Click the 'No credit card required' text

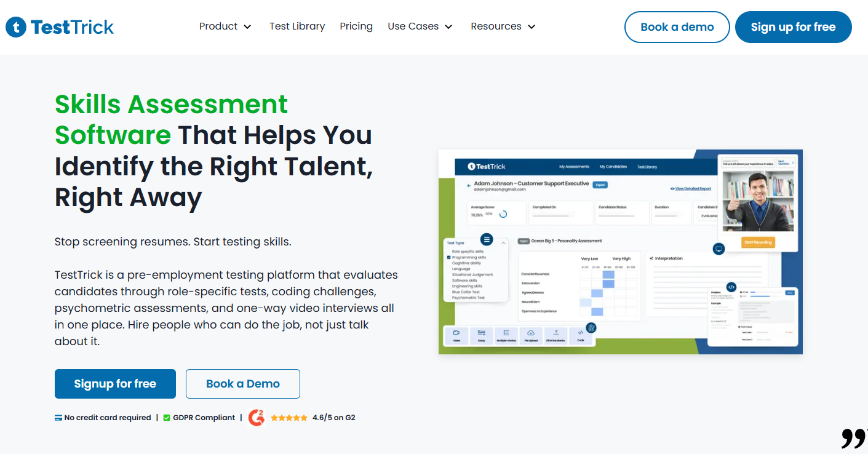(108, 418)
